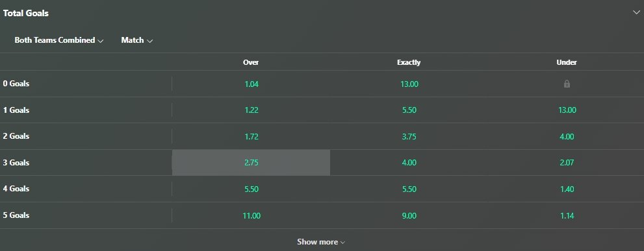The image size is (644, 251).
Task: Select Over 2 Goals odds 1.72
Action: coord(251,136)
